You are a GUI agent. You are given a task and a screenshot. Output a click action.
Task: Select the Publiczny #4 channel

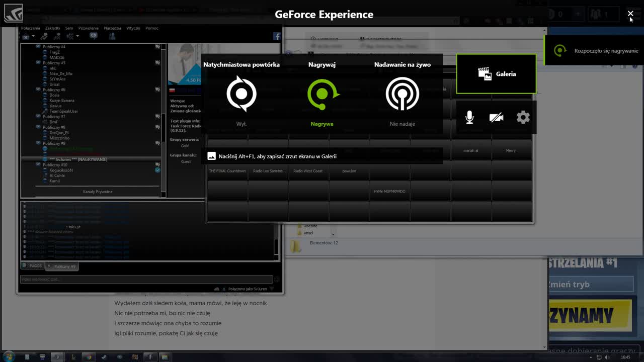(54, 47)
